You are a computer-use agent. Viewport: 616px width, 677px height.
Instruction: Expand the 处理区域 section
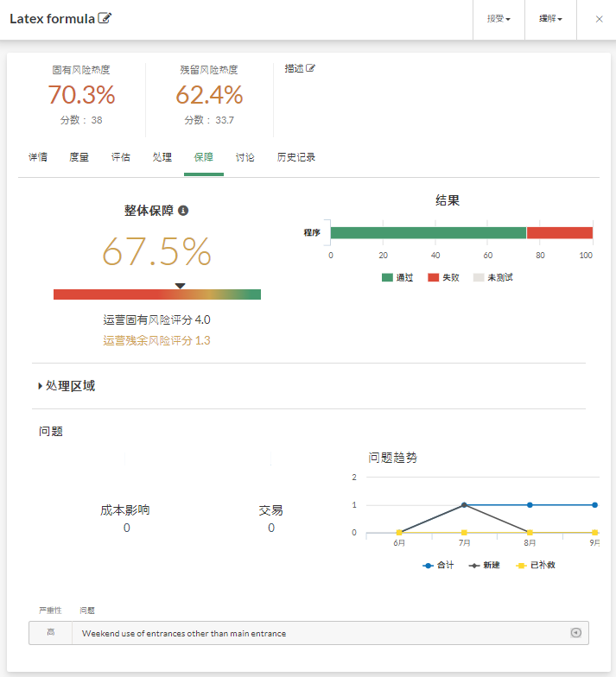click(x=67, y=386)
